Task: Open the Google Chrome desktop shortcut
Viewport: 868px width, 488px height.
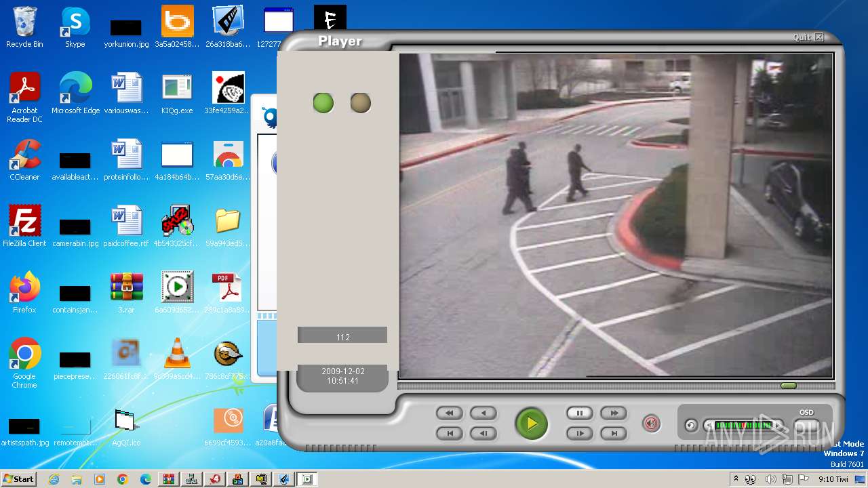Action: [x=24, y=363]
